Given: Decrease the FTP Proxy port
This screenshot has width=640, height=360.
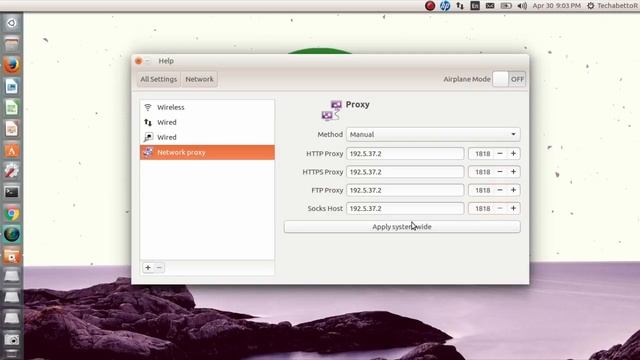Looking at the screenshot, I should [x=500, y=190].
